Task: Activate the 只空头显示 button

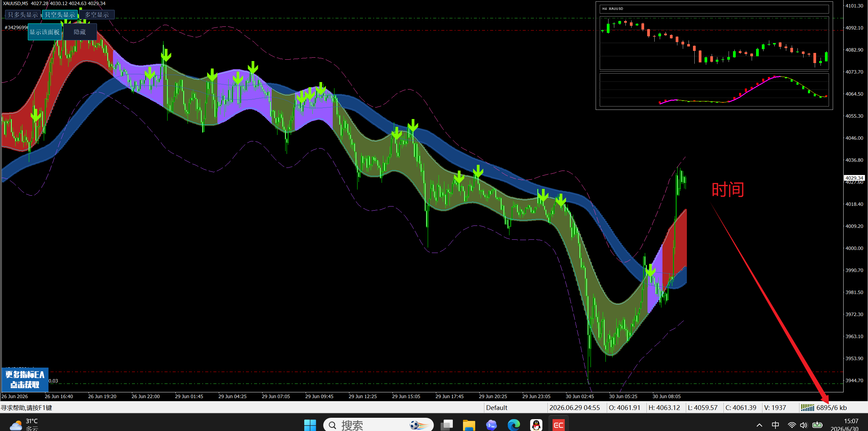Action: 60,15
